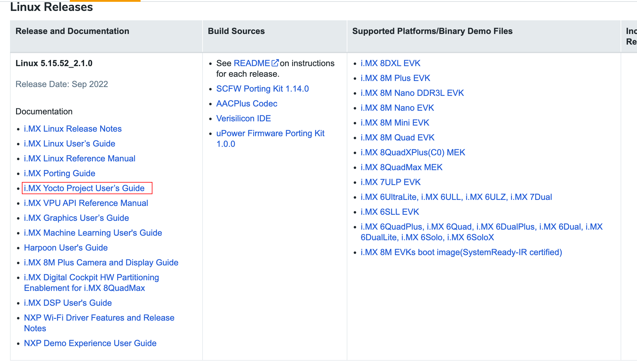Open Harpoon User's Guide
The width and height of the screenshot is (637, 364).
pos(66,248)
